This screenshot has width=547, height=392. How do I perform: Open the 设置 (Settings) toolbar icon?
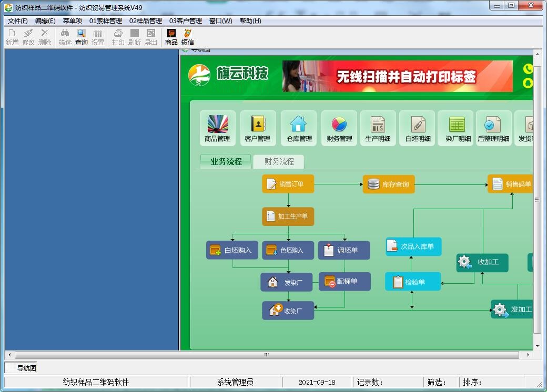pos(98,37)
